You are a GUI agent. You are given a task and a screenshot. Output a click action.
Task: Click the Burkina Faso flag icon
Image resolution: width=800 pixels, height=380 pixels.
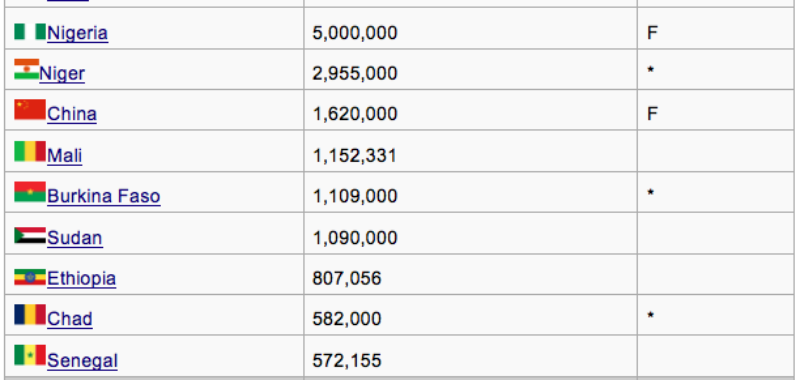coord(30,192)
